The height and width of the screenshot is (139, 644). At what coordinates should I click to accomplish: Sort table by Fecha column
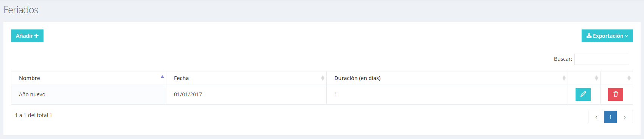pyautogui.click(x=246, y=78)
